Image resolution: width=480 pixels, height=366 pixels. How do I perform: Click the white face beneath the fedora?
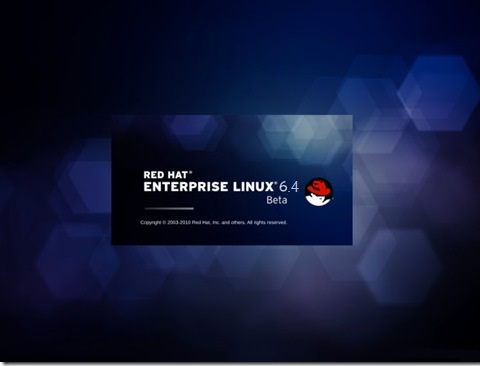click(318, 200)
